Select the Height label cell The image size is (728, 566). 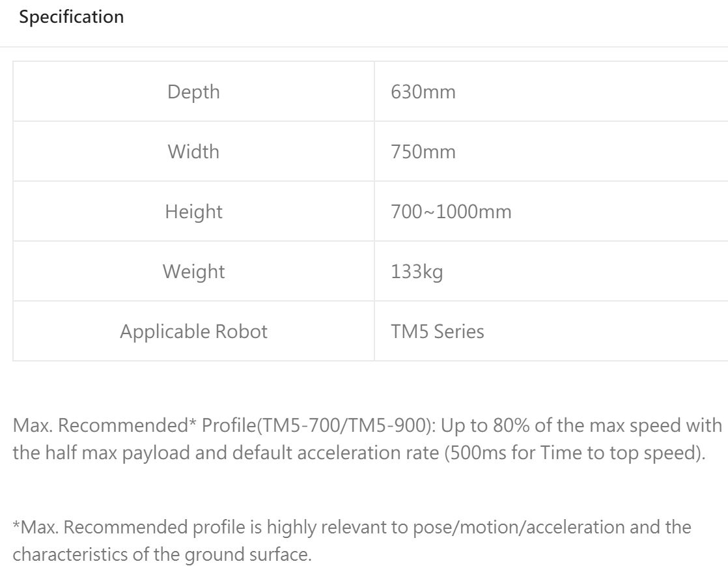[193, 212]
